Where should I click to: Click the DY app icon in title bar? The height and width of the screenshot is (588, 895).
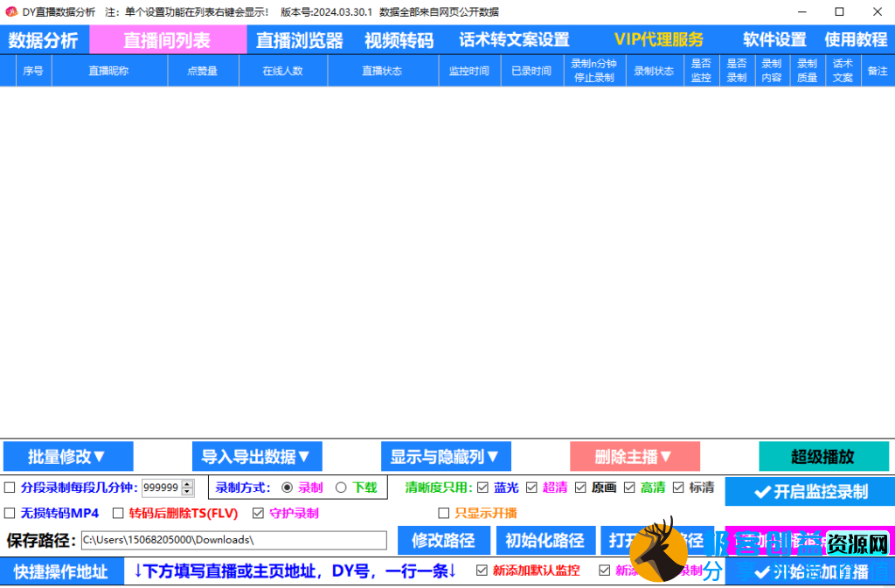(10, 11)
